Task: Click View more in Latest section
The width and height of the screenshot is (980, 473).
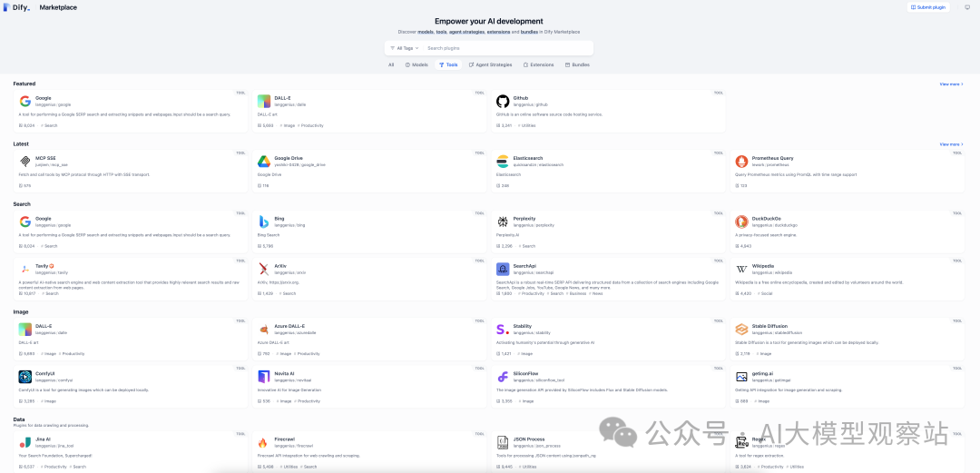Action: pos(951,144)
